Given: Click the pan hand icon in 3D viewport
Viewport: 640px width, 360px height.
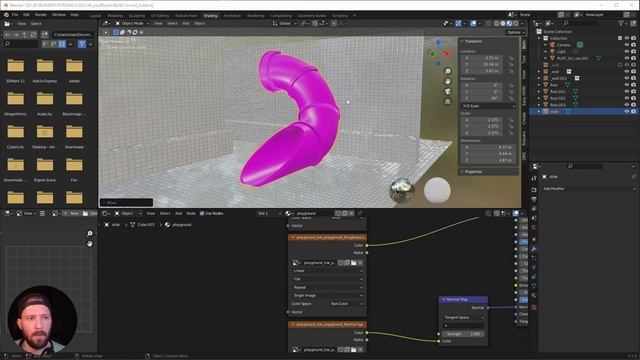Looking at the screenshot, I should tap(447, 81).
